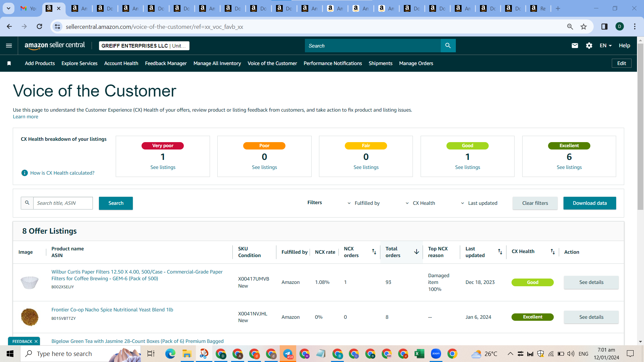Sort by Last updated column arrows
644x362 pixels.
pos(500,252)
